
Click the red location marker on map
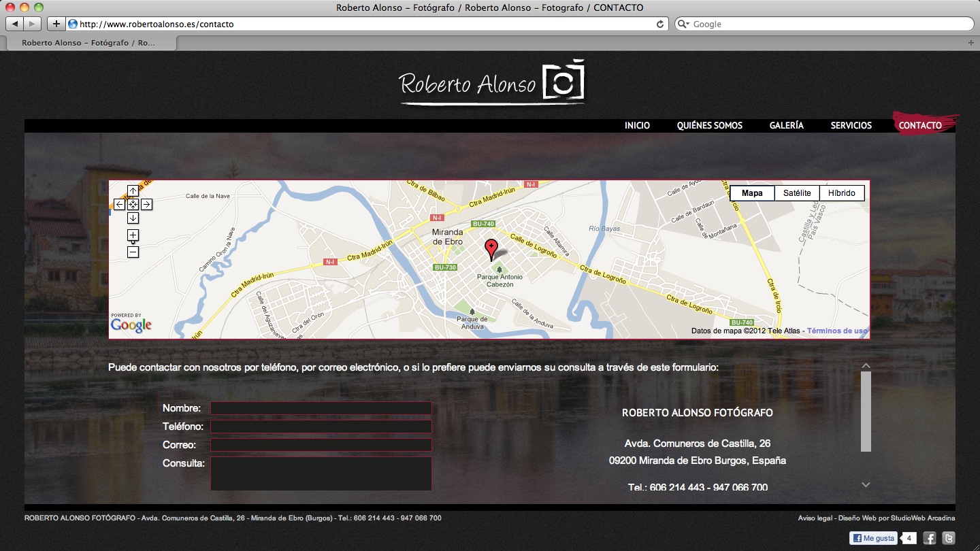click(491, 249)
